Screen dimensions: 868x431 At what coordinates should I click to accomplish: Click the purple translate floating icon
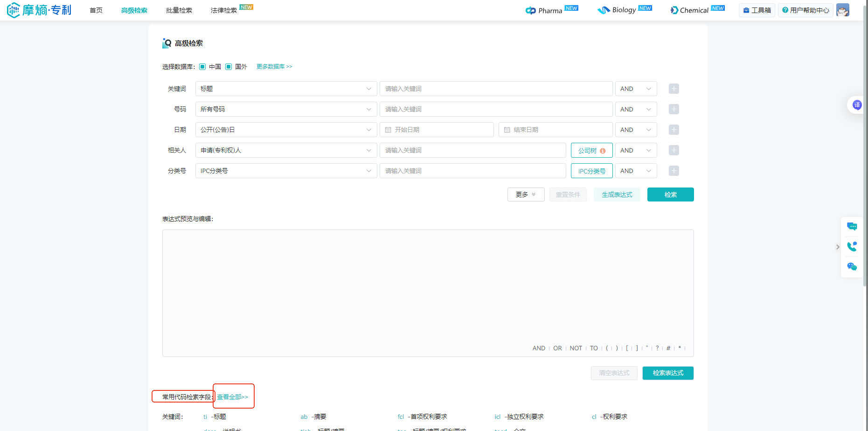(857, 105)
